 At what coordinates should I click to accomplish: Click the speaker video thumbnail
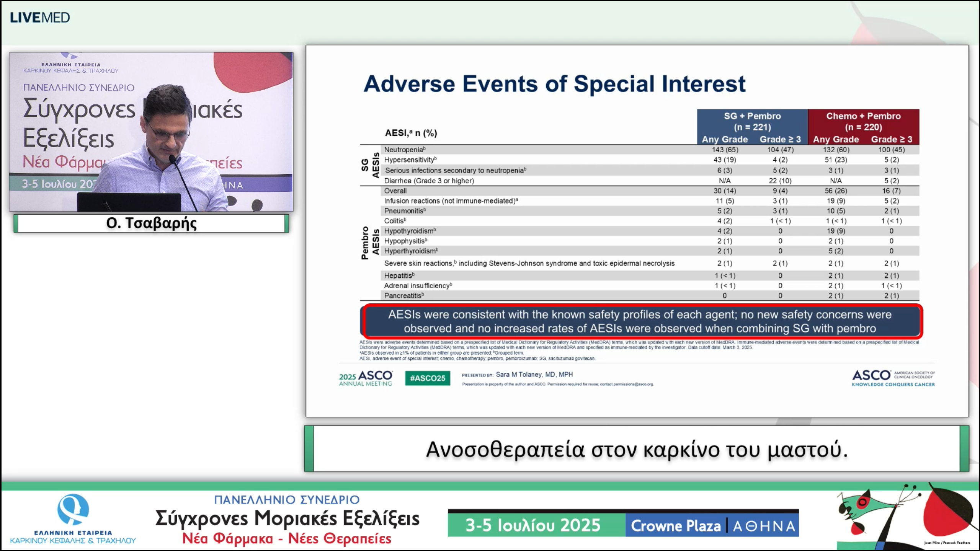151,132
